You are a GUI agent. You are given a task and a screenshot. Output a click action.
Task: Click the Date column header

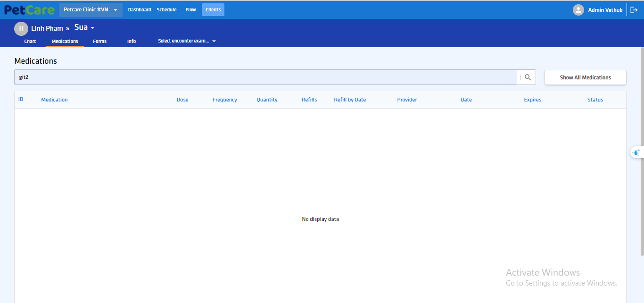coord(466,100)
